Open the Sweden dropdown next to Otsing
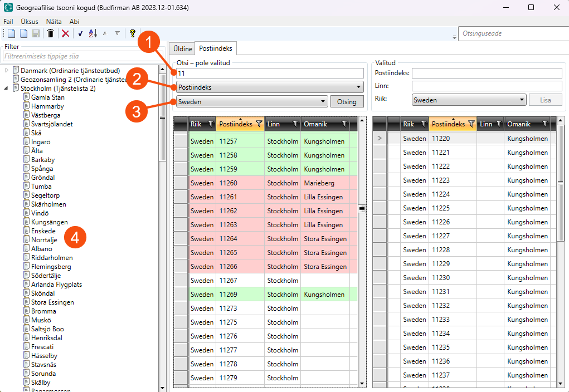 [252, 101]
